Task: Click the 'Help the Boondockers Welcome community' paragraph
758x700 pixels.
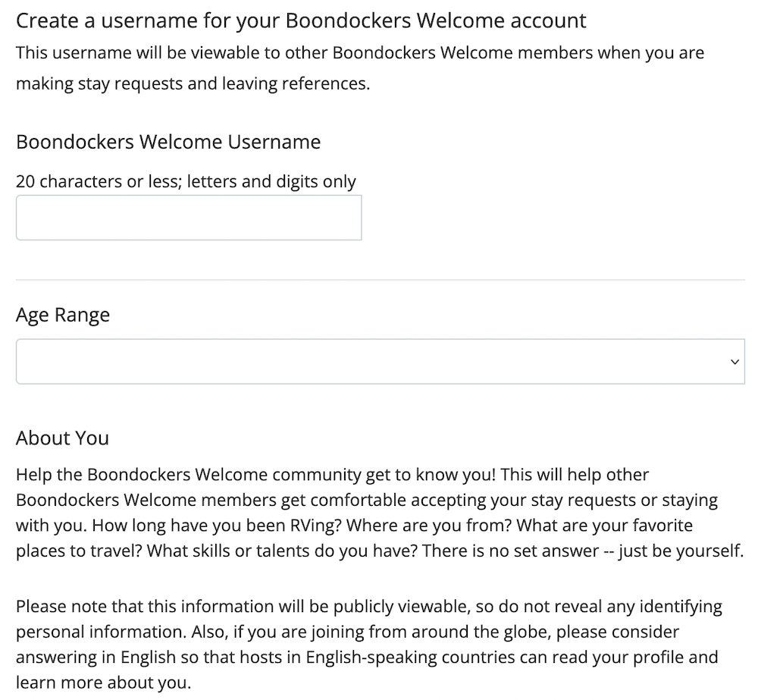Action: coord(380,513)
